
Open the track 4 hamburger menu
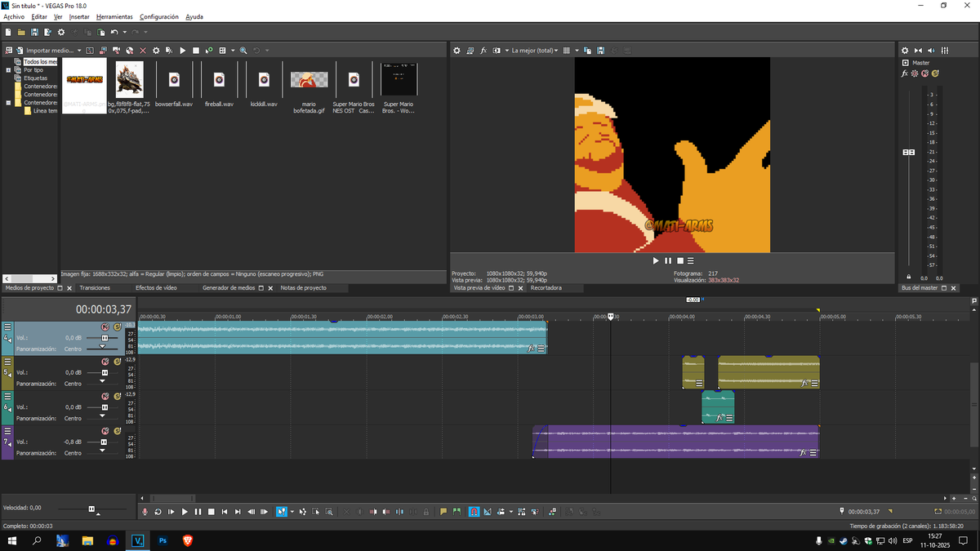7,327
